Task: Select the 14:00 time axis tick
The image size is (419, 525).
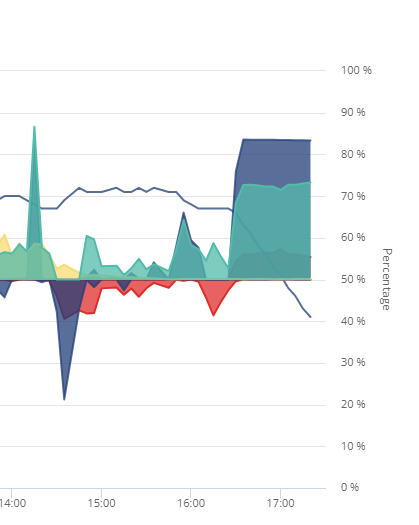Action: pyautogui.click(x=12, y=503)
